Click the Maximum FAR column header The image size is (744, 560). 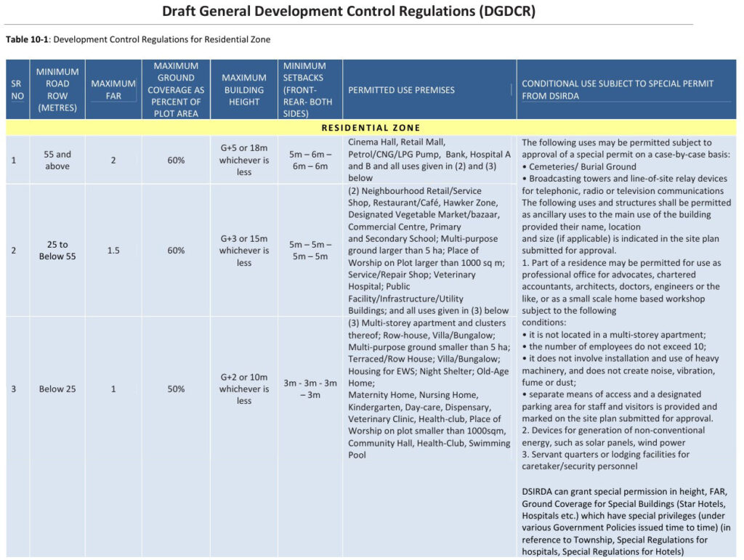pos(113,89)
